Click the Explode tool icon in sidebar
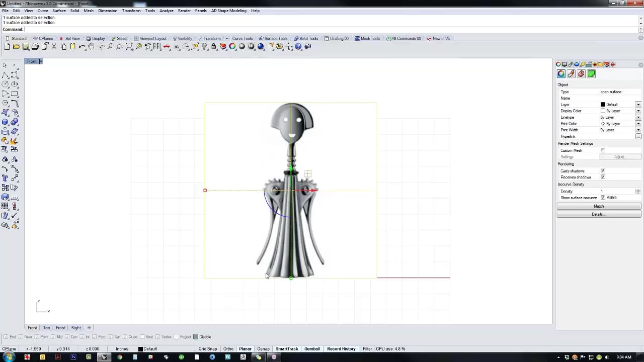The width and height of the screenshot is (644, 362). [14, 141]
